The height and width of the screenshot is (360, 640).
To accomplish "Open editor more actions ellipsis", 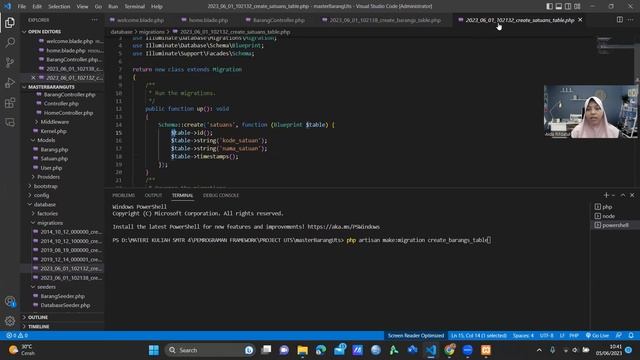I will (631, 20).
